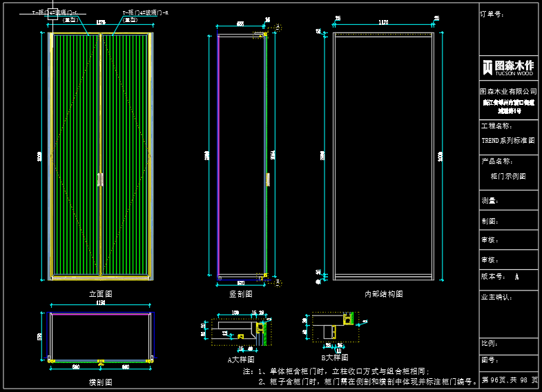Select the 横剖图 horizontal section drawing
This screenshot has height=392, width=542.
101,337
